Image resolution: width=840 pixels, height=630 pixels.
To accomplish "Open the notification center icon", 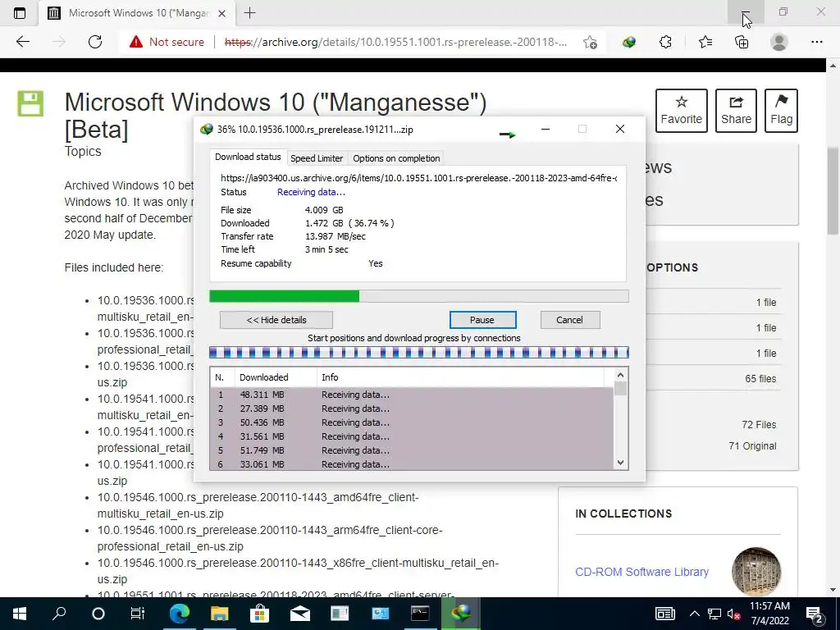I will point(815,614).
